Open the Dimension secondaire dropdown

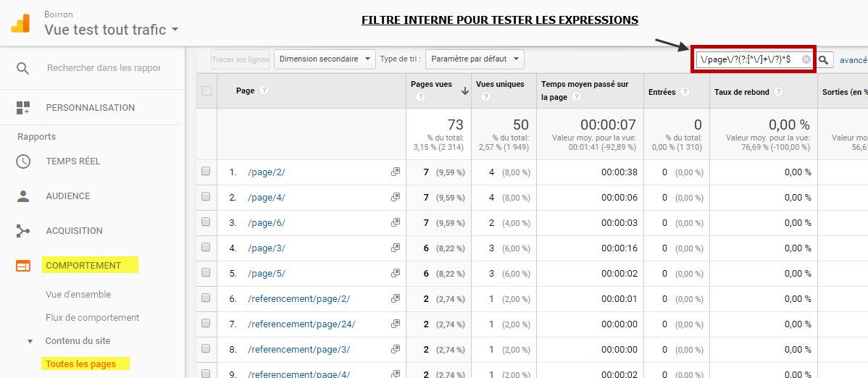325,59
